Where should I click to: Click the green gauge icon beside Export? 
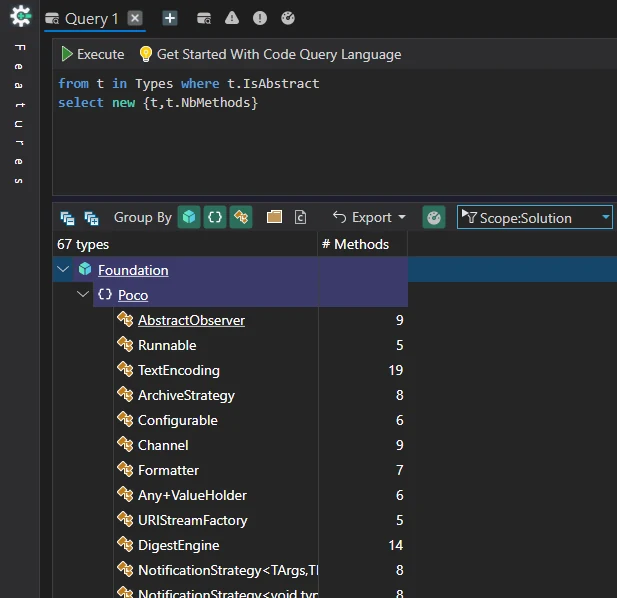click(x=434, y=217)
